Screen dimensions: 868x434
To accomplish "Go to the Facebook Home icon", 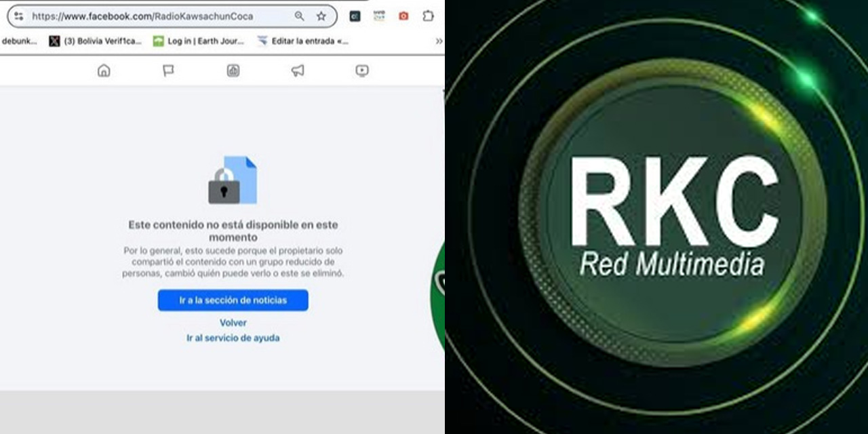I will 104,71.
